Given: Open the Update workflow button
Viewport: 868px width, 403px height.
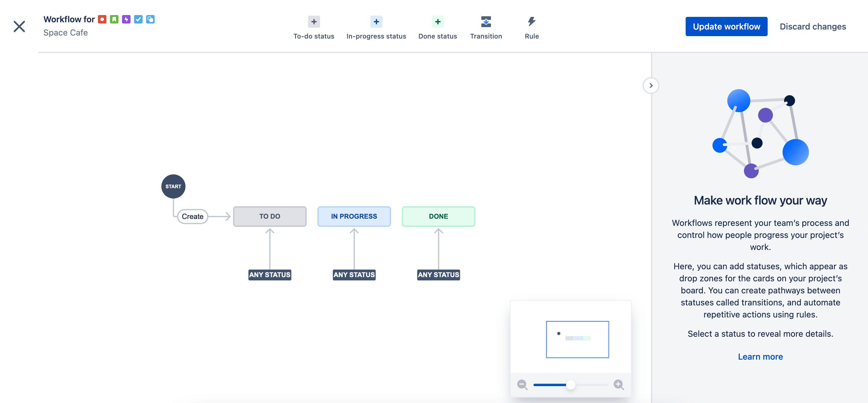Looking at the screenshot, I should click(x=726, y=26).
